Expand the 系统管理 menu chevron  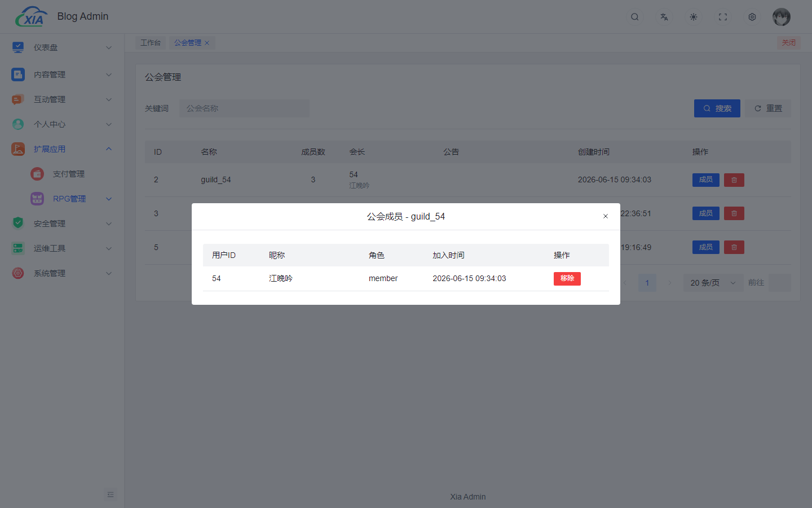pos(109,273)
